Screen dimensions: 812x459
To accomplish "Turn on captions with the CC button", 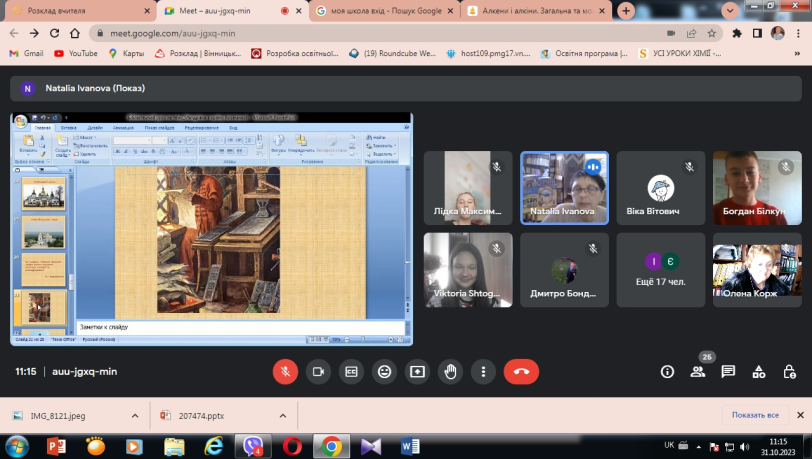I will click(x=351, y=371).
